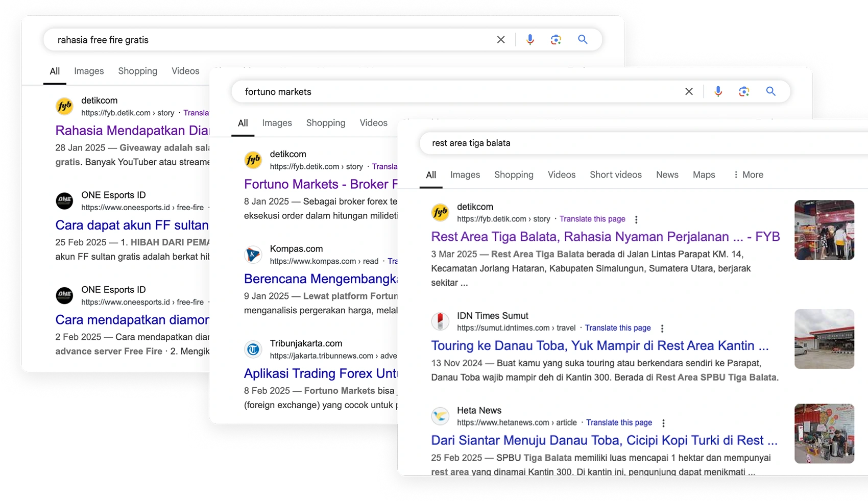
Task: Open 'Touring ke Danau Toba' result link
Action: click(599, 346)
